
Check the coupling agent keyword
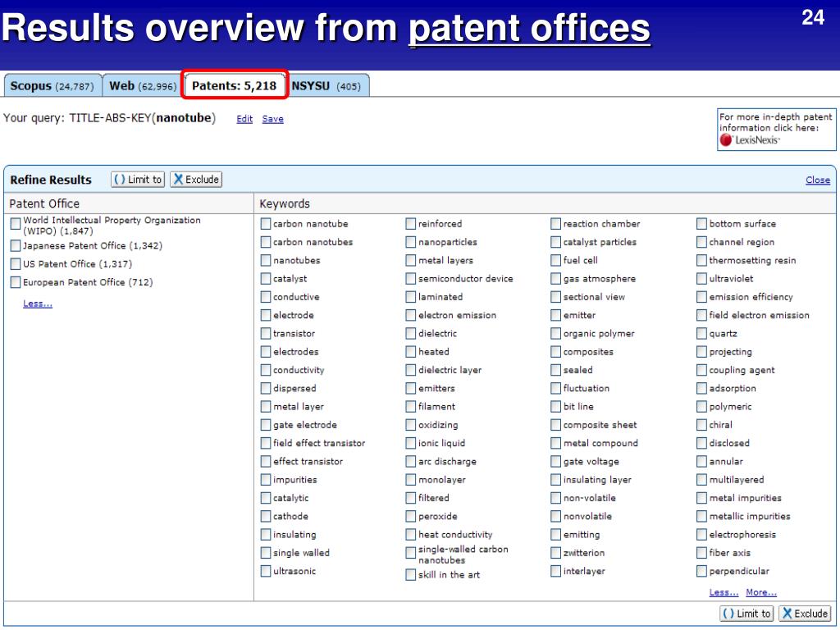(x=702, y=370)
